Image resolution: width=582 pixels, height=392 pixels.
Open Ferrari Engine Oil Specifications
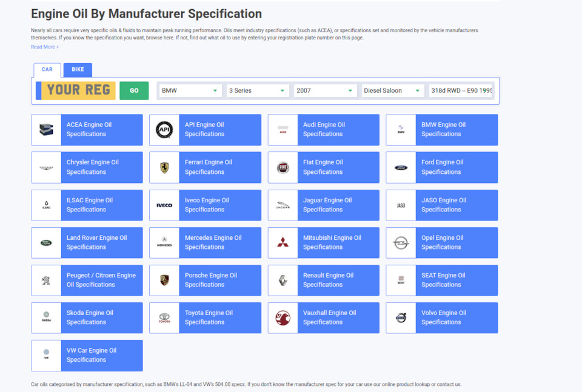click(206, 168)
